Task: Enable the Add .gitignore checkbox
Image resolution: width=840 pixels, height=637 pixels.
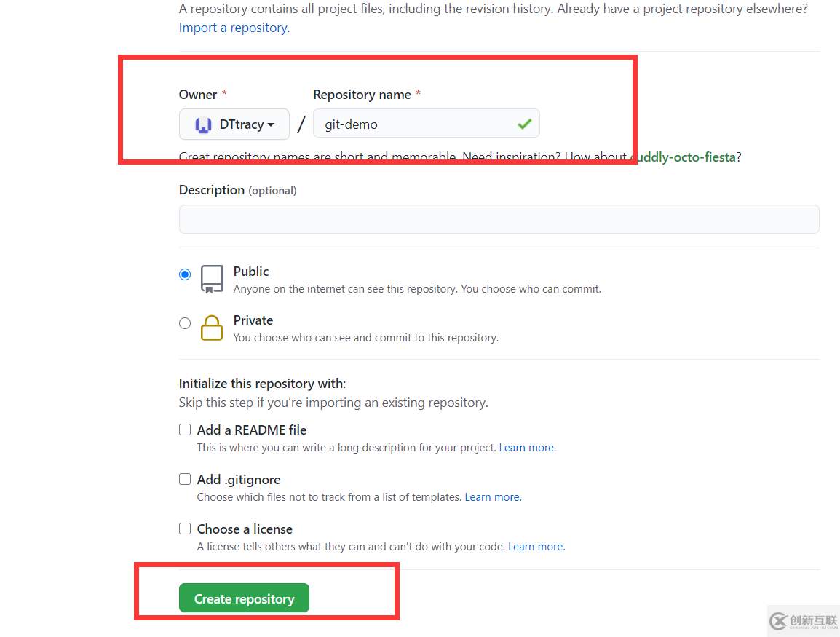Action: point(185,479)
